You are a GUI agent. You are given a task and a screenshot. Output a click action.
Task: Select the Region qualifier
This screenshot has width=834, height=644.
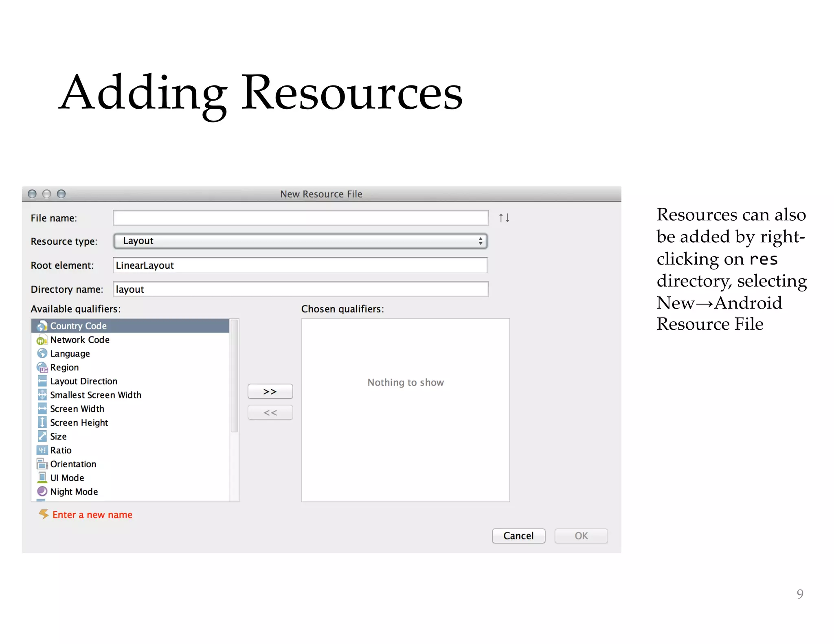point(130,367)
